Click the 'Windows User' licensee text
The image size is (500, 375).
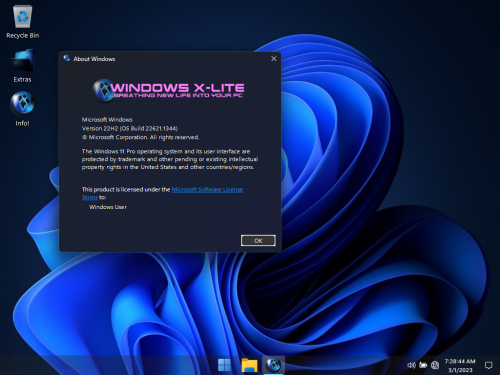pos(108,207)
